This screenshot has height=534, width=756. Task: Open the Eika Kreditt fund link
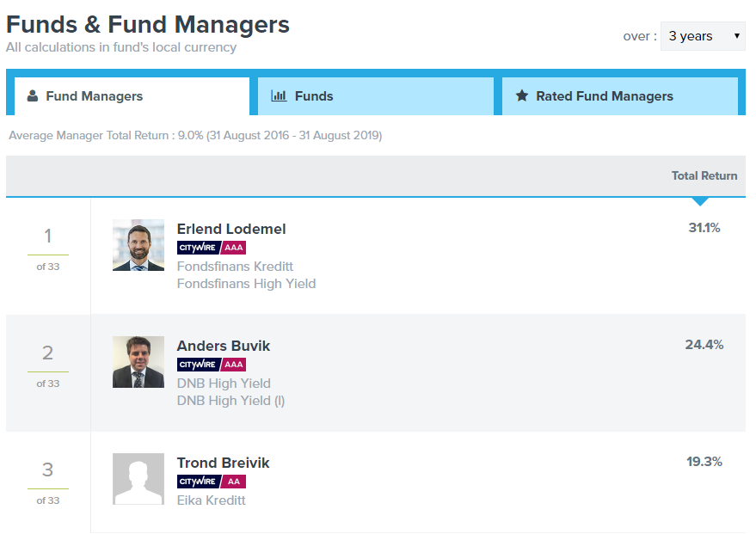[212, 500]
